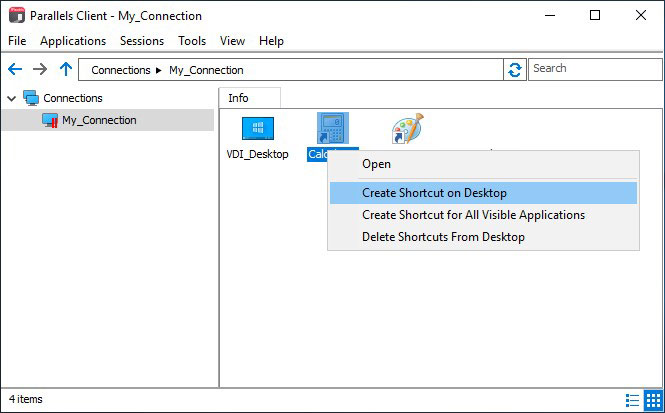Click the My_Connection monitor icon

50,120
